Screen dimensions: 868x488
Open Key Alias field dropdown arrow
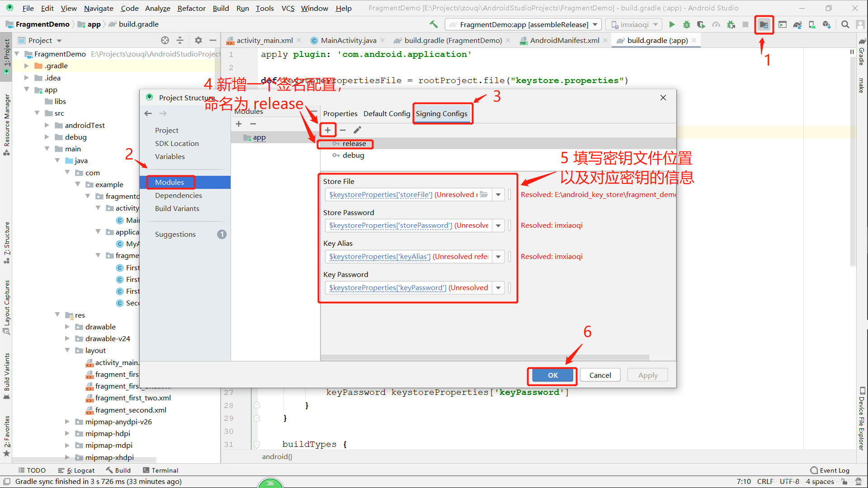[498, 257]
